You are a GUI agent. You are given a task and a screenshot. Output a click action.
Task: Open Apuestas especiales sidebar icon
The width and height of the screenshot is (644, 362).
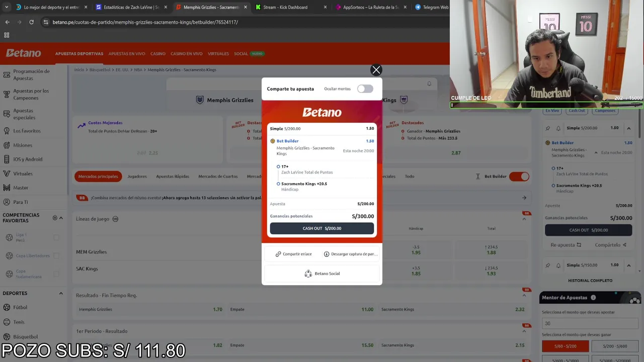pos(7,114)
